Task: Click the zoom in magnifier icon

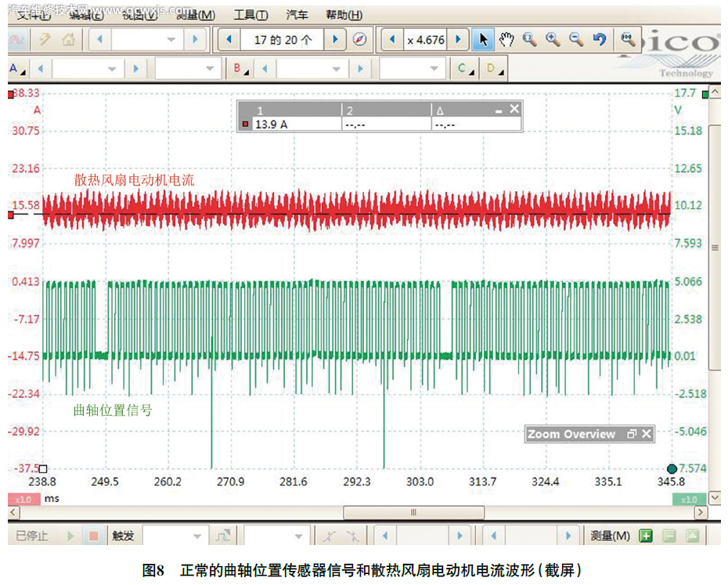Action: click(553, 39)
